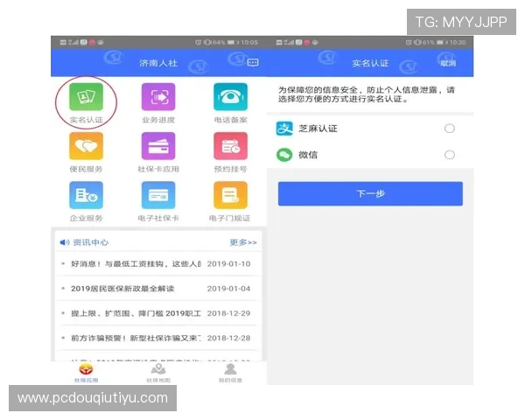Switch to 社保地图 bottom tab
Viewport: 525px width, 420px height.
click(x=158, y=373)
